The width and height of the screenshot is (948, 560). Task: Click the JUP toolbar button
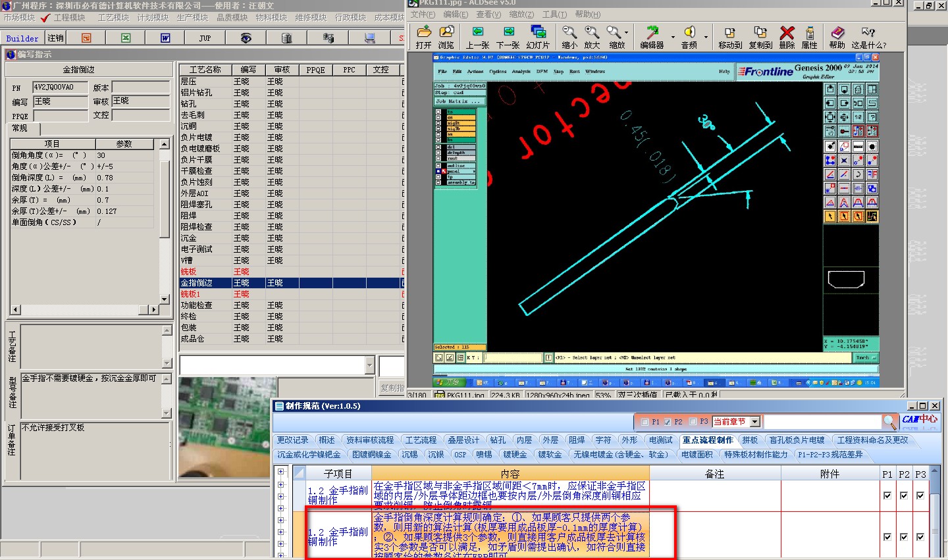click(x=205, y=38)
